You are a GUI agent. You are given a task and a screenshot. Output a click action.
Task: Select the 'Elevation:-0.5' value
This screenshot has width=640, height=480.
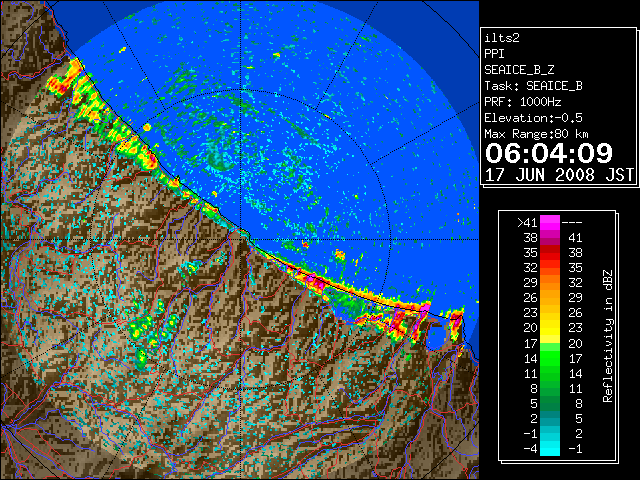[533, 118]
